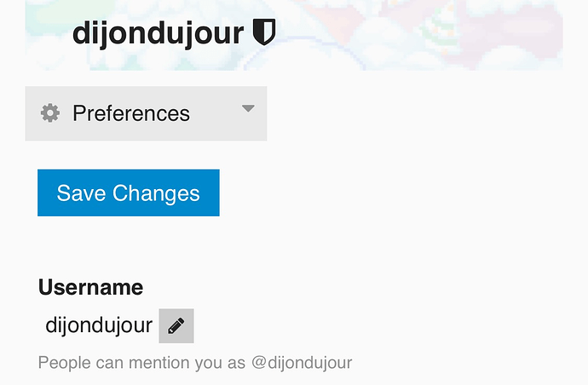Image resolution: width=588 pixels, height=385 pixels.
Task: Open the Preferences navigation menu
Action: tap(146, 113)
